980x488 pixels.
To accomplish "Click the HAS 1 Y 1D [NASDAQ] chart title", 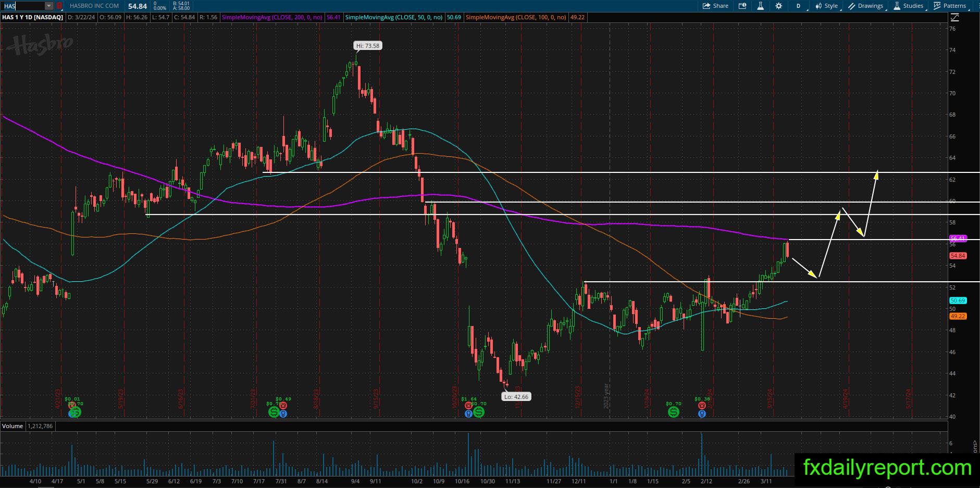I will (x=32, y=17).
